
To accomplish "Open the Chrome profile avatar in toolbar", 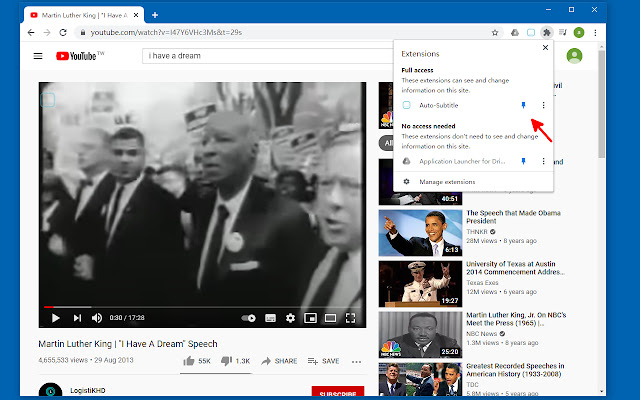I will pos(579,33).
